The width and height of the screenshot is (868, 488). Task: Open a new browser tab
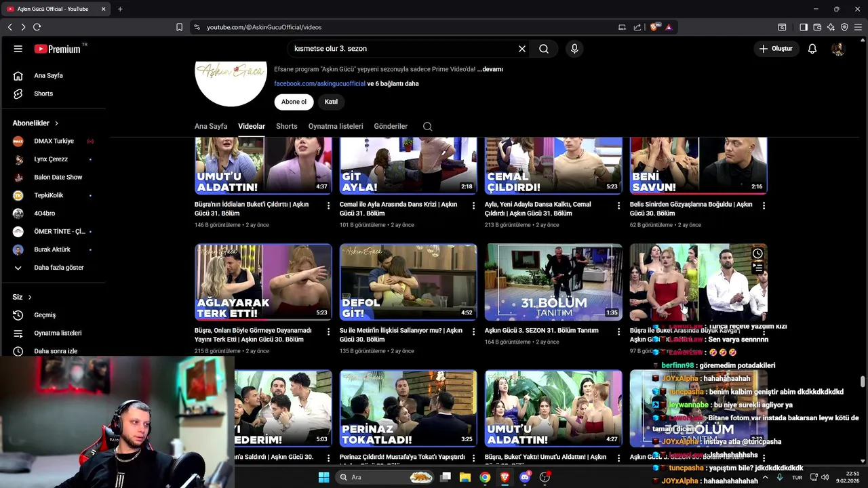coord(120,9)
